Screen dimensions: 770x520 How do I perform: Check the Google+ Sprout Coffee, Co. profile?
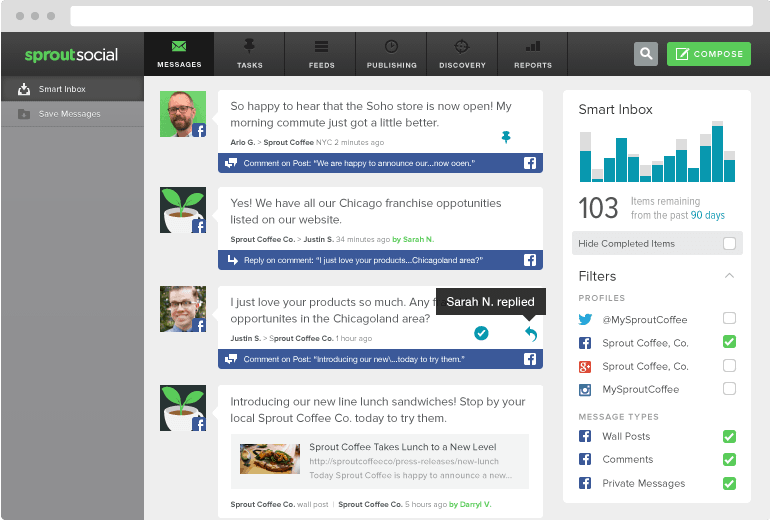(x=729, y=365)
